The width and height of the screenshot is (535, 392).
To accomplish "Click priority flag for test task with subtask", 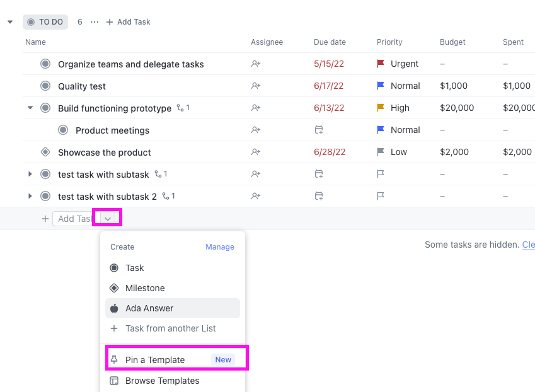I will click(381, 174).
